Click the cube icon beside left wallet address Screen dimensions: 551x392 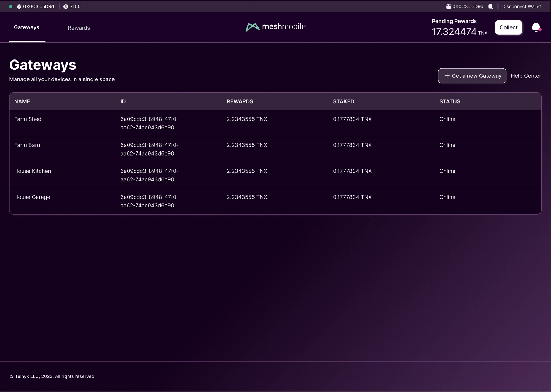pyautogui.click(x=19, y=6)
